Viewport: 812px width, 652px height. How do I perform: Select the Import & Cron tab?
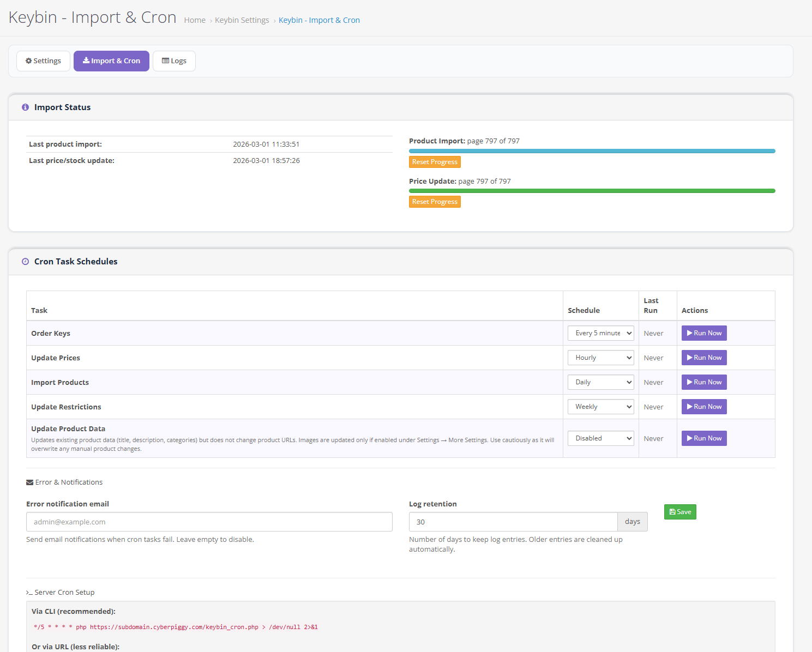pos(111,61)
